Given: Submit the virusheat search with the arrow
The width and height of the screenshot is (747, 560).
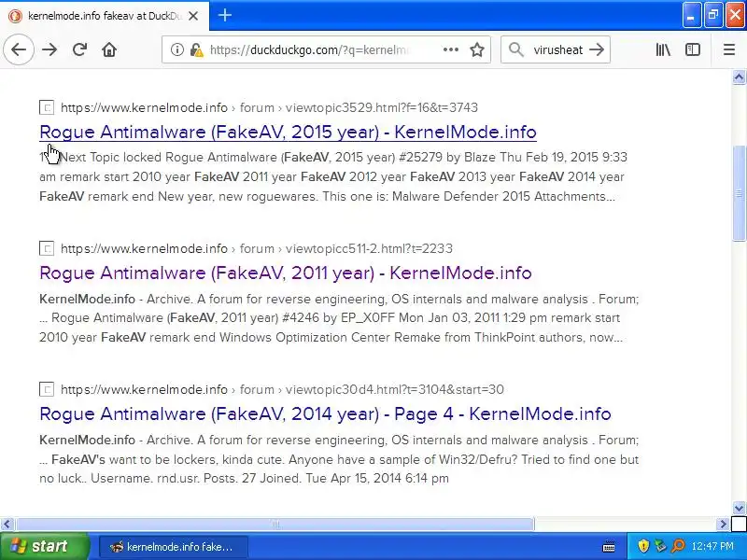Looking at the screenshot, I should pos(597,49).
